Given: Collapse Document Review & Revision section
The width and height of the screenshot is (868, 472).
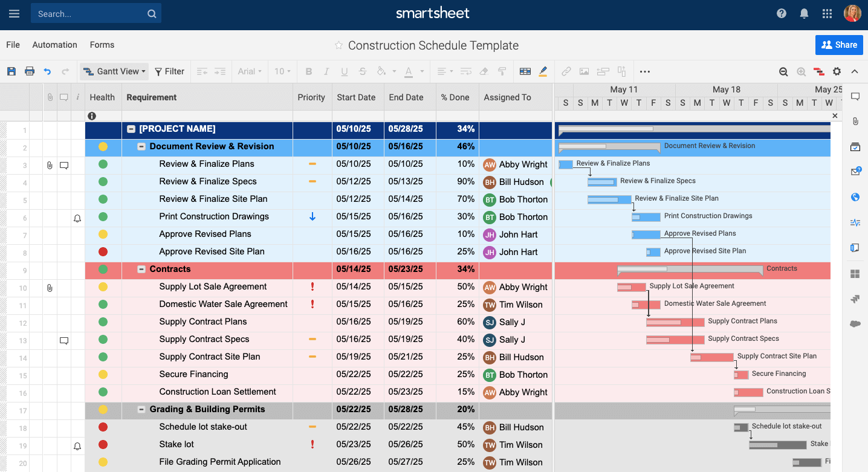Looking at the screenshot, I should [141, 146].
